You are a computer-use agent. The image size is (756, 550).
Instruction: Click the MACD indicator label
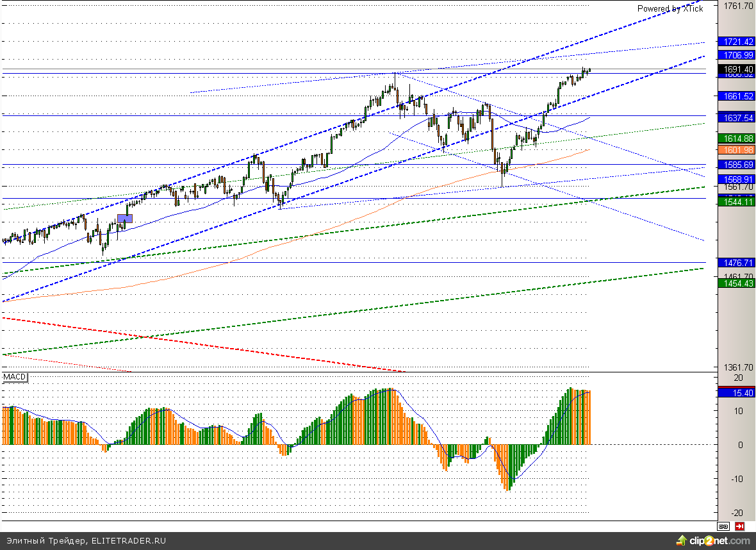point(15,377)
